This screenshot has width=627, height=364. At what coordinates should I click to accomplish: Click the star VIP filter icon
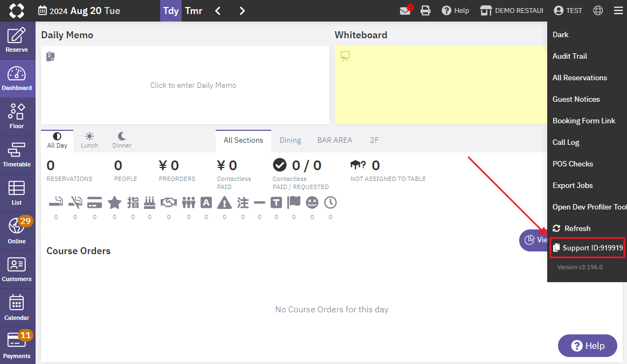[x=114, y=202]
